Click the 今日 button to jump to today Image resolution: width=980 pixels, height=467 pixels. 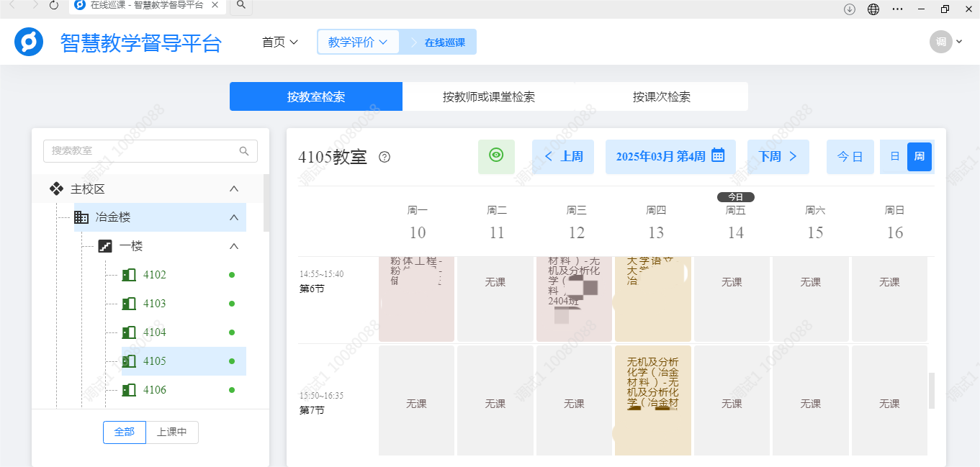[x=850, y=156]
